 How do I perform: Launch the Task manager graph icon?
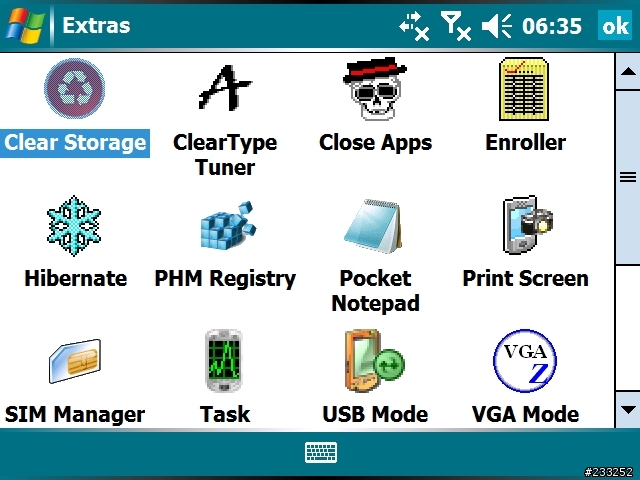[224, 361]
